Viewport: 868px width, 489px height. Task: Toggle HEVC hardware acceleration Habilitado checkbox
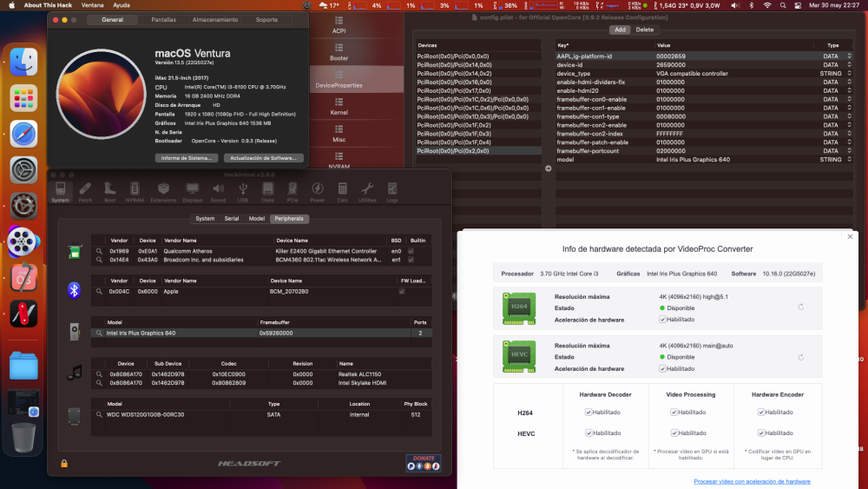click(662, 369)
